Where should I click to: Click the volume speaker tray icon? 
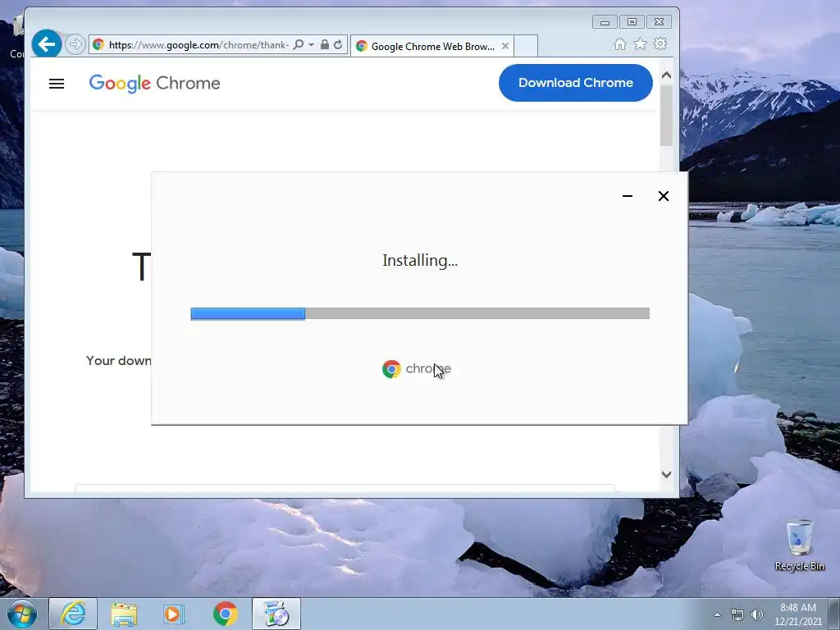coord(756,614)
